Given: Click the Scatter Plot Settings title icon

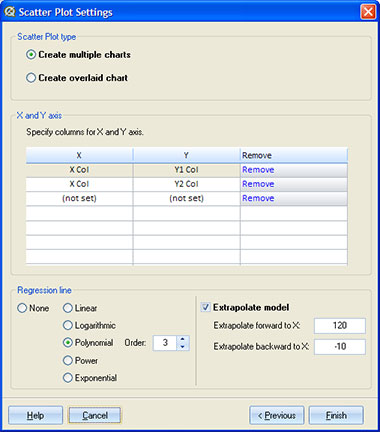Looking at the screenshot, I should pos(10,12).
